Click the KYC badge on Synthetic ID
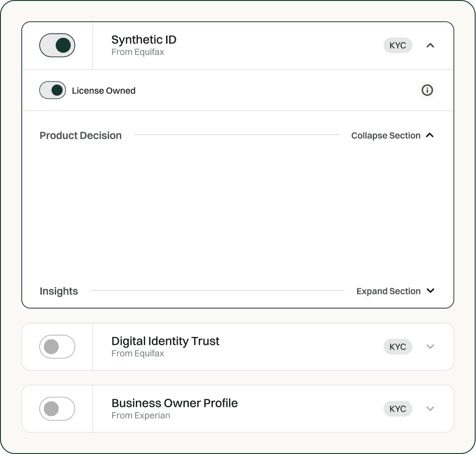The width and height of the screenshot is (476, 454). 398,45
